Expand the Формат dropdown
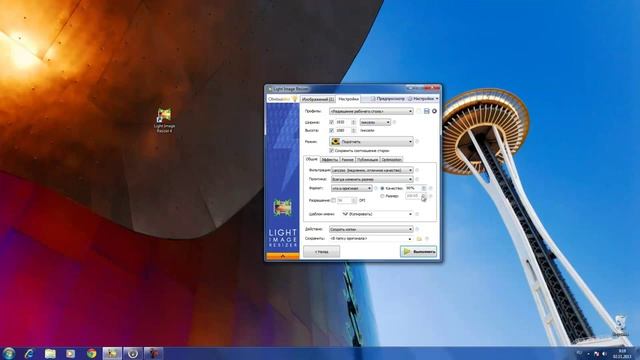 tap(351, 188)
